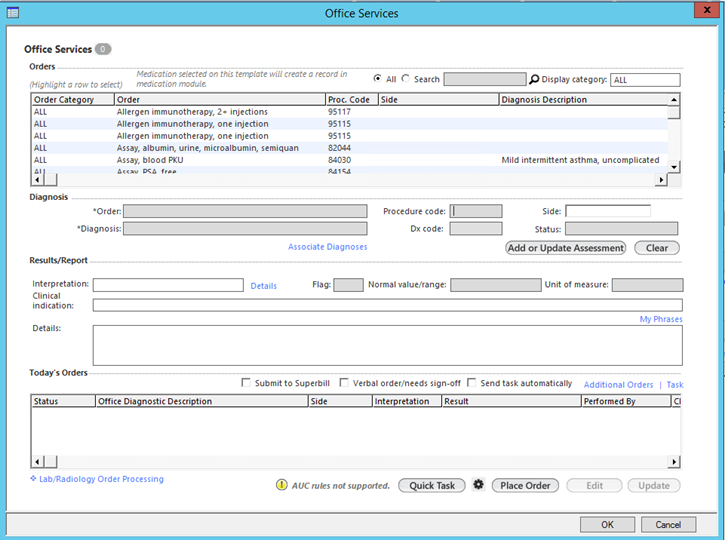725x540 pixels.
Task: Click Orders list scroll down arrow
Action: click(x=674, y=167)
